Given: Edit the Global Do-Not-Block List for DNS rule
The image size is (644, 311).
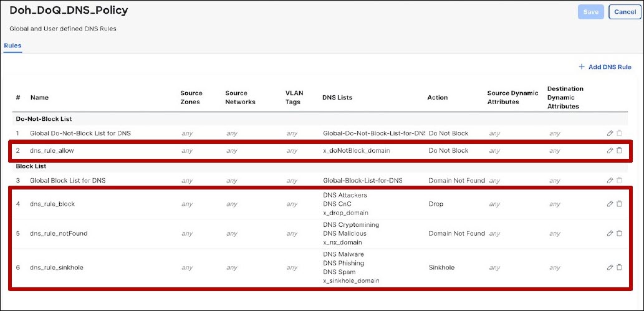Looking at the screenshot, I should 610,133.
